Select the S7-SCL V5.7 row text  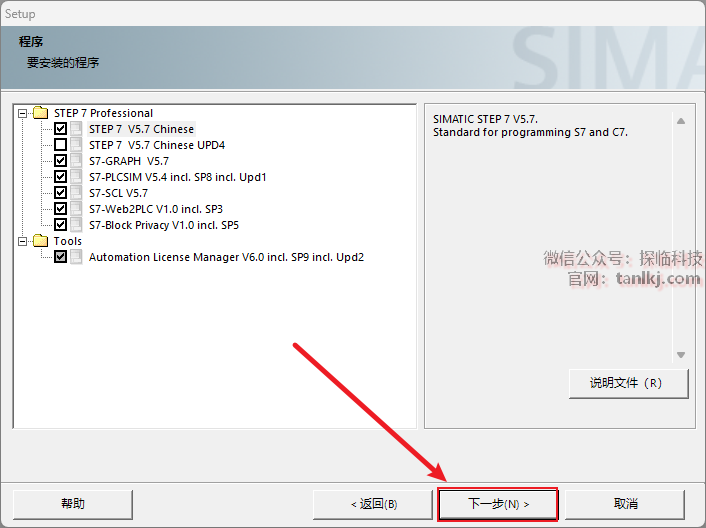pyautogui.click(x=118, y=193)
